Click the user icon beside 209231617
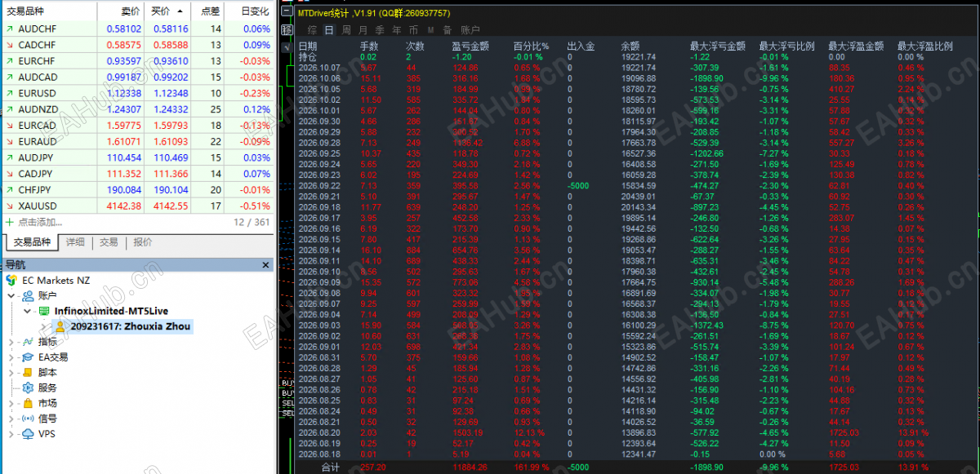Image resolution: width=980 pixels, height=474 pixels. tap(60, 326)
